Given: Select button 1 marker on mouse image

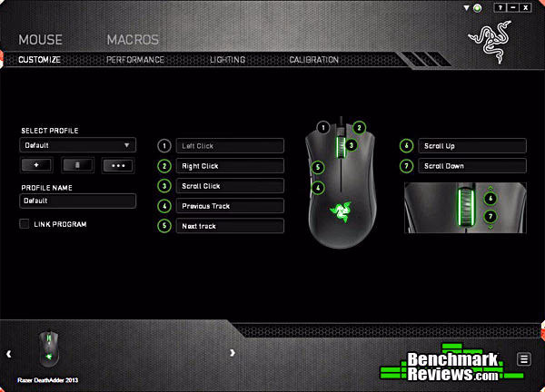Looking at the screenshot, I should (323, 128).
